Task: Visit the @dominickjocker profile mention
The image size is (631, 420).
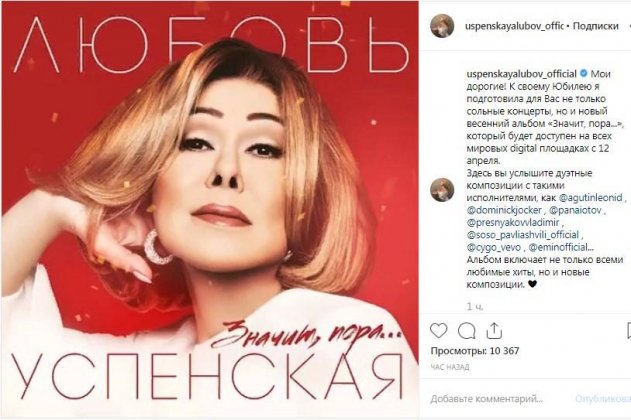Action: pos(504,210)
